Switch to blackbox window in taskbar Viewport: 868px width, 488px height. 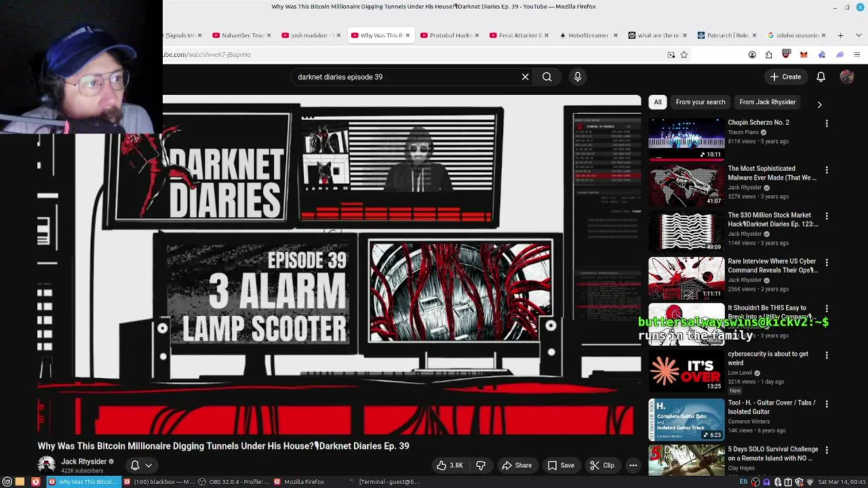[x=159, y=482]
